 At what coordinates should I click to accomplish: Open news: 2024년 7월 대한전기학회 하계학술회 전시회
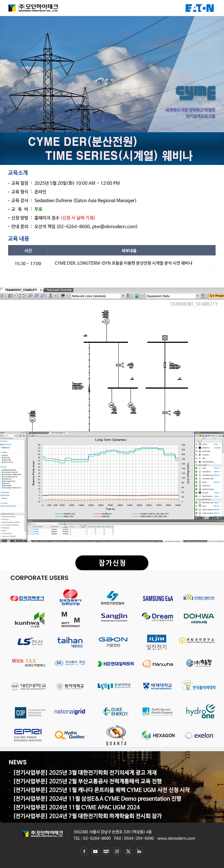87,816
